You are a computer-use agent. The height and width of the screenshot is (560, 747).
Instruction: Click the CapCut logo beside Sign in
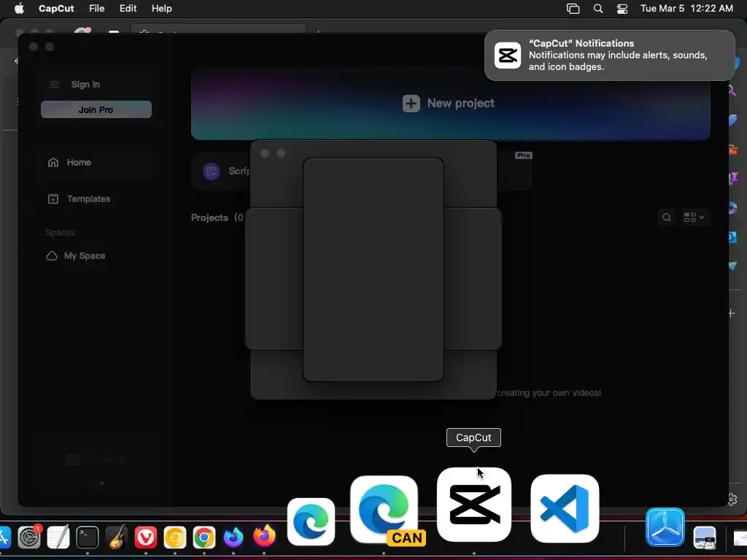click(x=54, y=85)
